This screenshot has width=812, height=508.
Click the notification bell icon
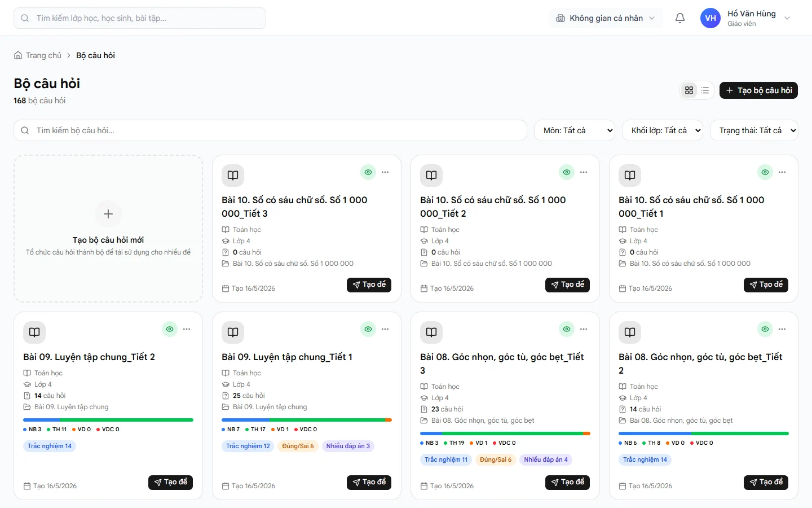tap(680, 18)
